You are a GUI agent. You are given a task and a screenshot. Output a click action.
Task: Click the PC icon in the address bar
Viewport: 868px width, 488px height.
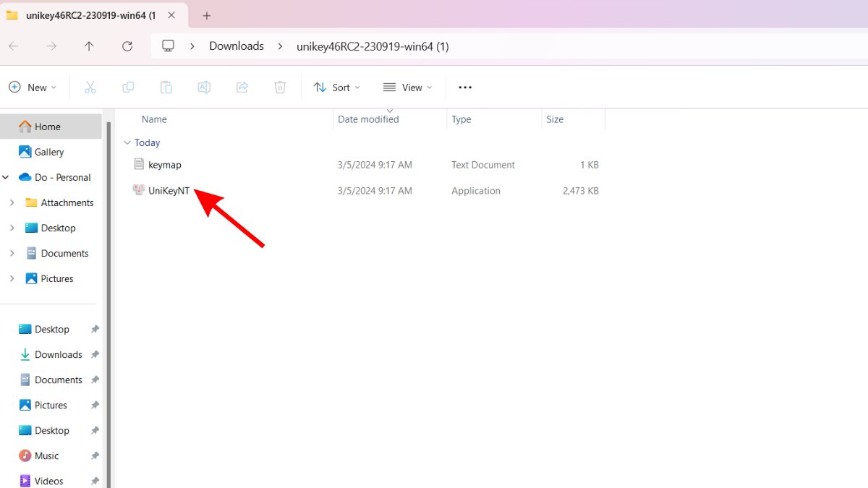click(x=169, y=46)
